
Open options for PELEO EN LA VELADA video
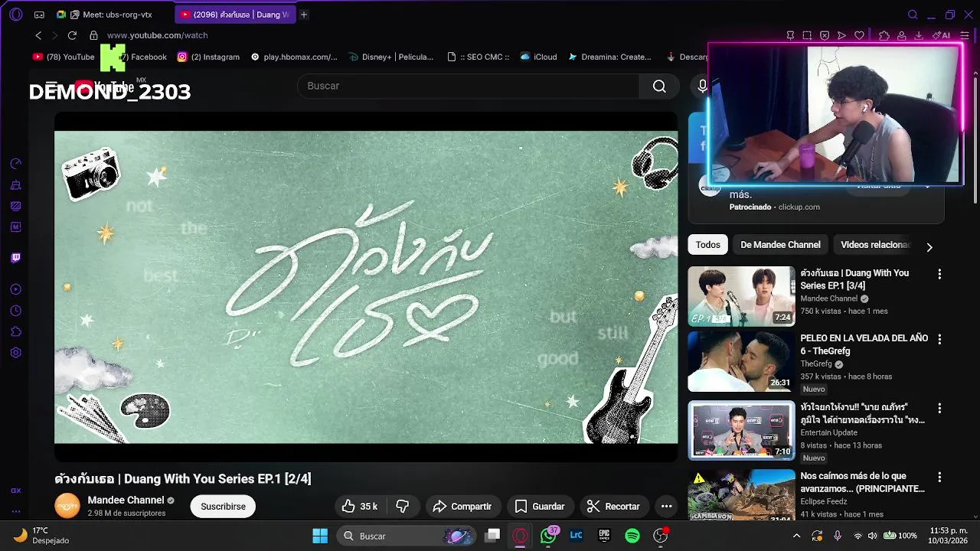pos(939,339)
